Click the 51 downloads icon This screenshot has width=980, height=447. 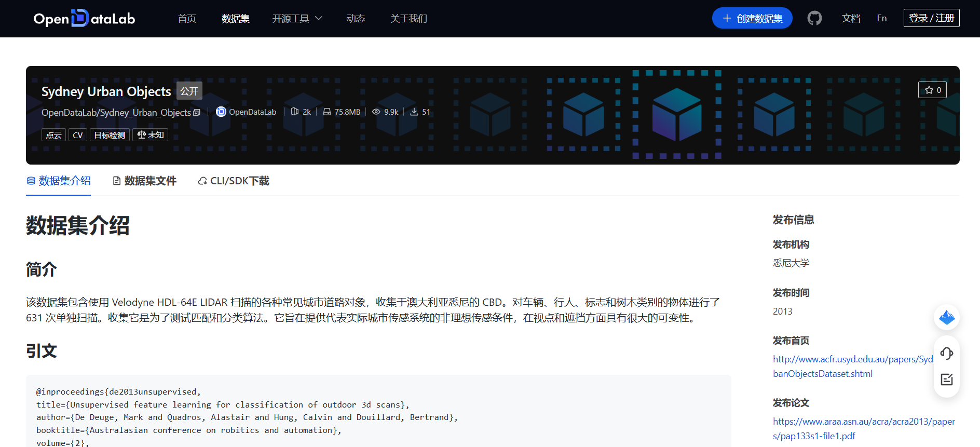click(x=414, y=112)
